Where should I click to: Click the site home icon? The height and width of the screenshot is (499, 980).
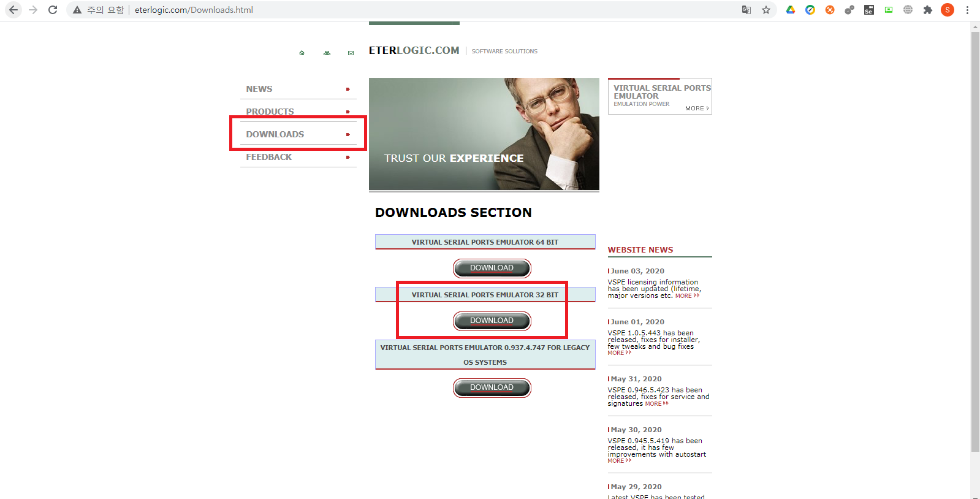click(x=302, y=53)
